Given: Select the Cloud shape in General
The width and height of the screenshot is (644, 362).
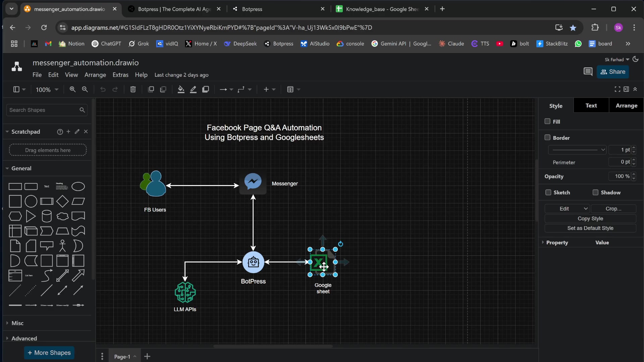Looking at the screenshot, I should tap(62, 216).
